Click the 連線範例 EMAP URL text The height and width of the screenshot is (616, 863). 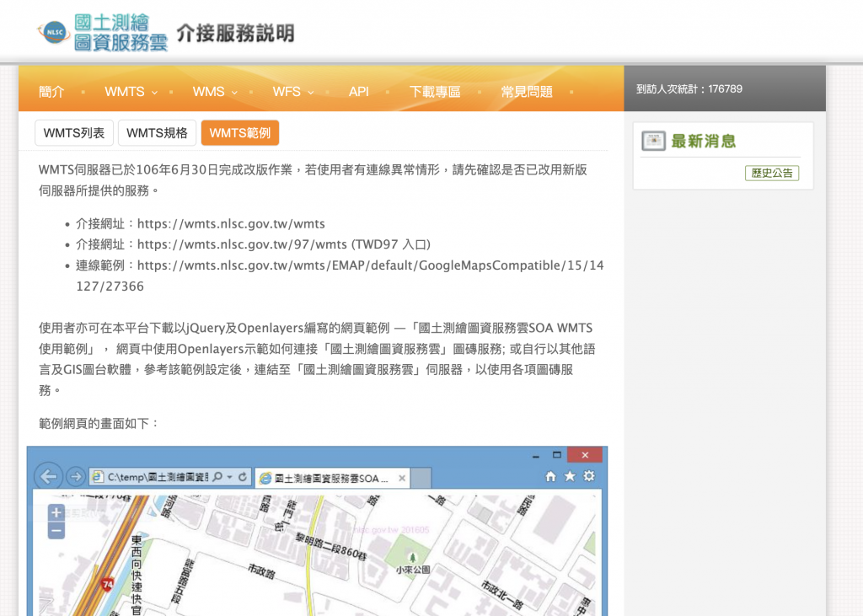pos(340,276)
